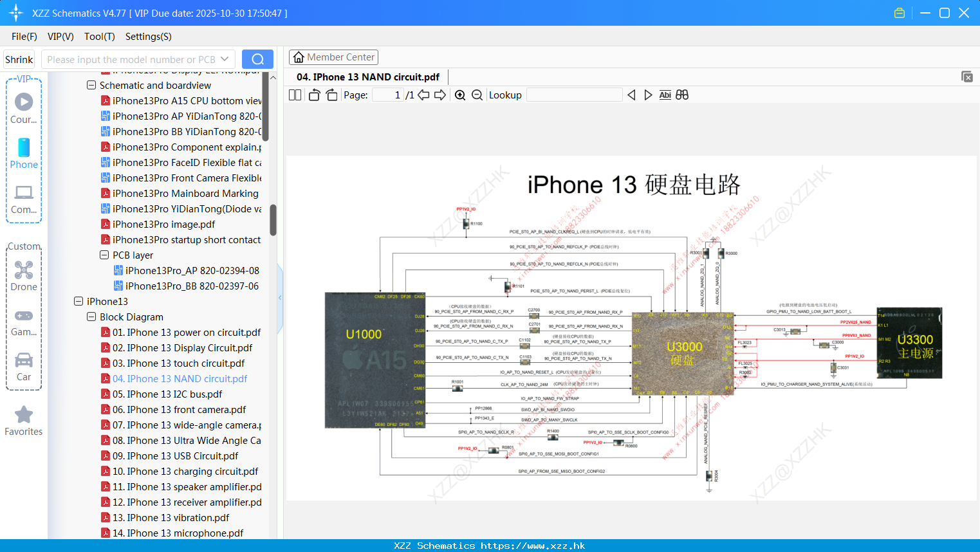The width and height of the screenshot is (980, 552).
Task: Go to previous page arrow
Action: 423,95
